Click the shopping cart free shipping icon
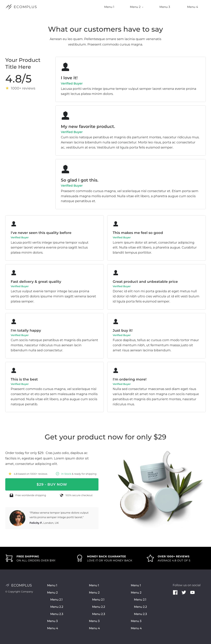Viewport: 211px width, 644px height. (x=9, y=558)
